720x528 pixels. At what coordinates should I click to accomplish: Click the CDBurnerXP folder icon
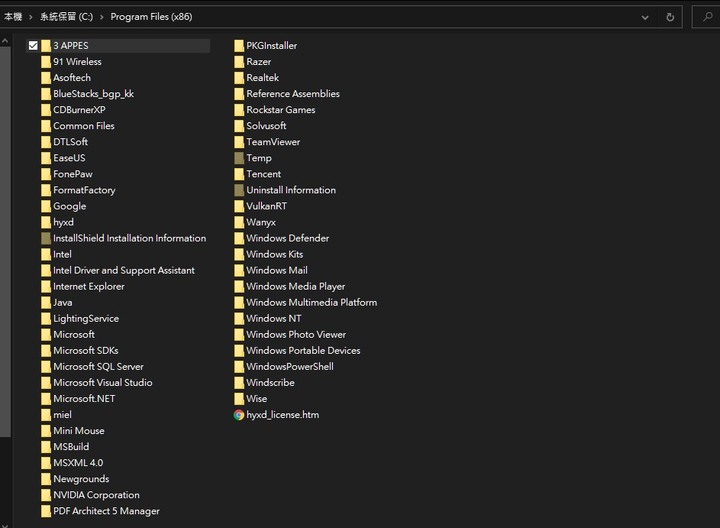click(46, 110)
